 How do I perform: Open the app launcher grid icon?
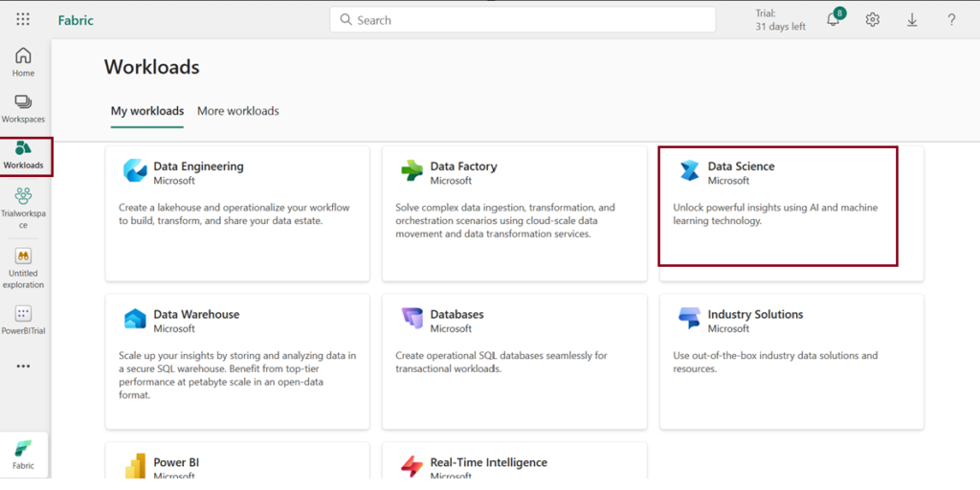coord(23,19)
